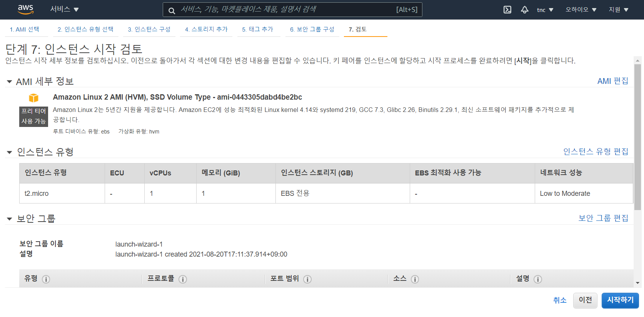Go to step 5. 태그 추가
Viewport: 644px width, 317px height.
coord(257,29)
